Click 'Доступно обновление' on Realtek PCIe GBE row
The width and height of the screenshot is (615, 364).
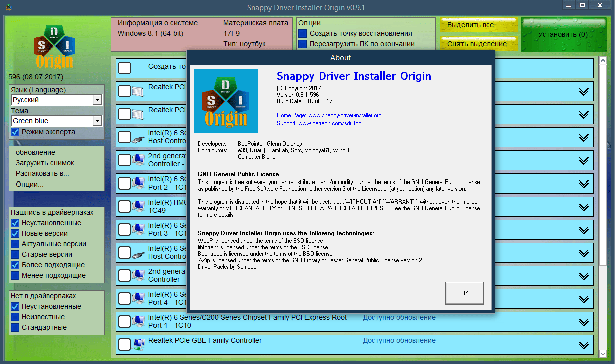(399, 340)
